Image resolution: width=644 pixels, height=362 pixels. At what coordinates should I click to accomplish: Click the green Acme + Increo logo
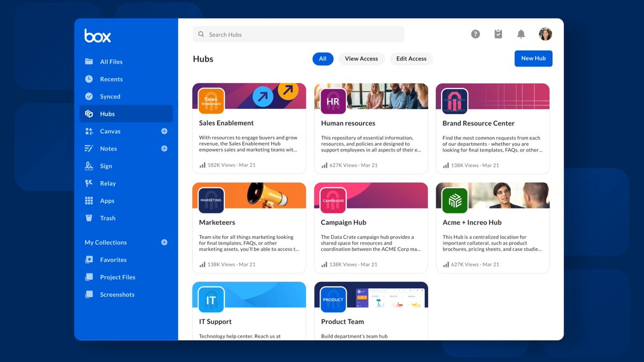point(455,201)
